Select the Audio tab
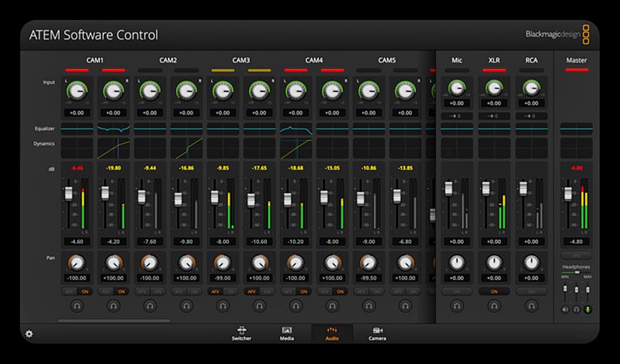The height and width of the screenshot is (364, 620). click(x=332, y=334)
